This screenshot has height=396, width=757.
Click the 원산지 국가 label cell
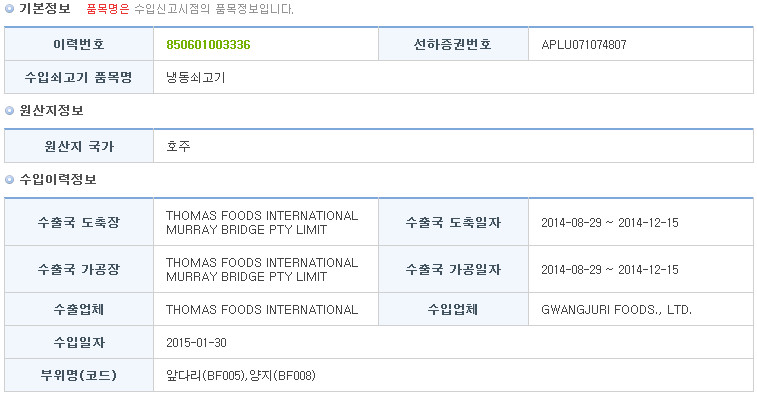(x=79, y=146)
